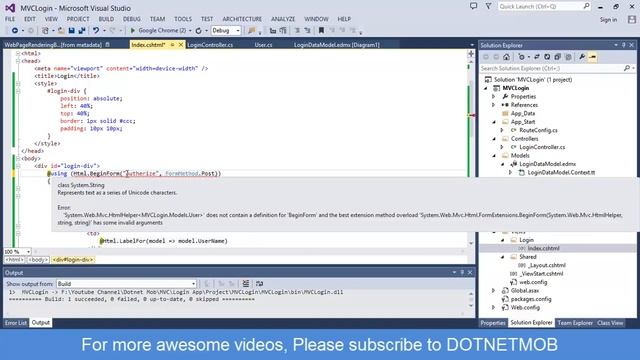Click the Navigate Backward toolbar icon
The width and height of the screenshot is (640, 360).
(15, 31)
